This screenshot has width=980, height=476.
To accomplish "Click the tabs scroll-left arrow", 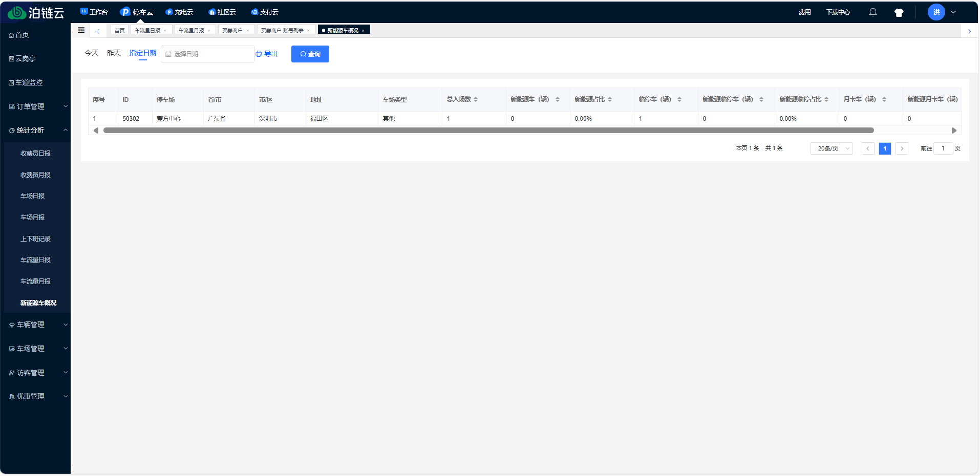I will tap(98, 31).
